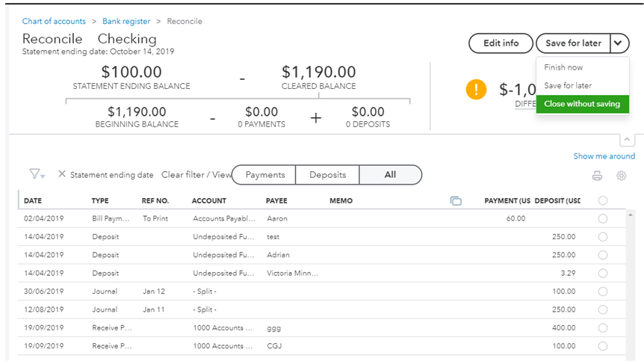Image resolution: width=644 pixels, height=364 pixels.
Task: Click the orange warning difference icon
Action: pyautogui.click(x=476, y=90)
